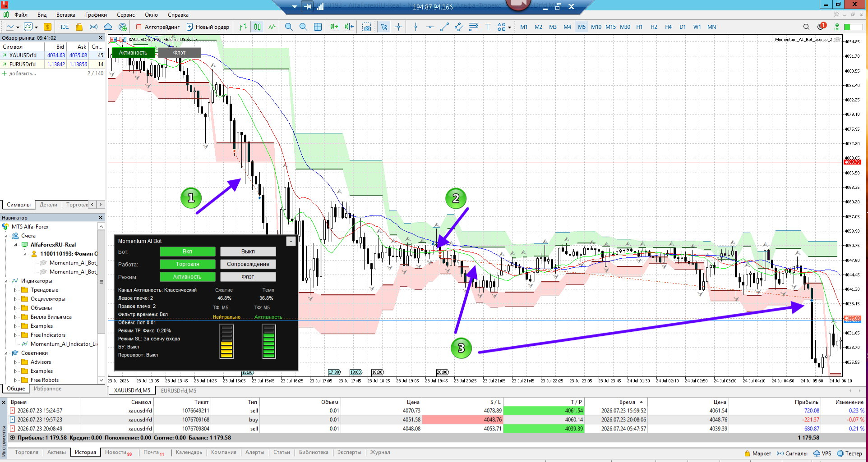This screenshot has width=868, height=462.
Task: Minimize the Momentum AI Bot panel
Action: coord(291,242)
